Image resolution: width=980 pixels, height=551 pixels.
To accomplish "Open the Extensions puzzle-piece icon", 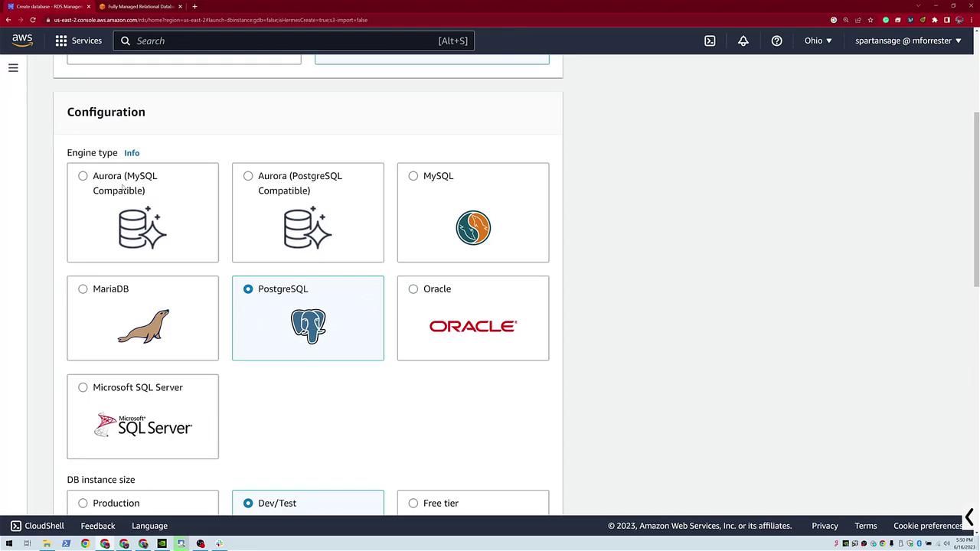I will [x=935, y=20].
